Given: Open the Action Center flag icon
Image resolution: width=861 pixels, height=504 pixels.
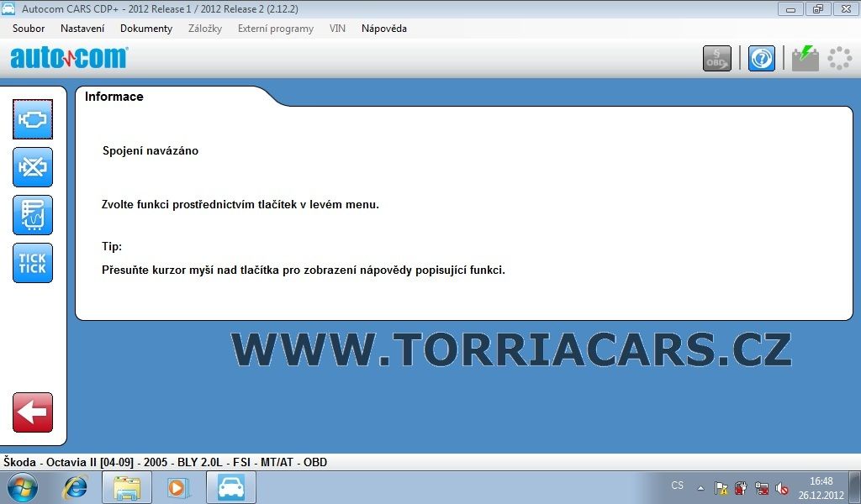Looking at the screenshot, I should [721, 487].
